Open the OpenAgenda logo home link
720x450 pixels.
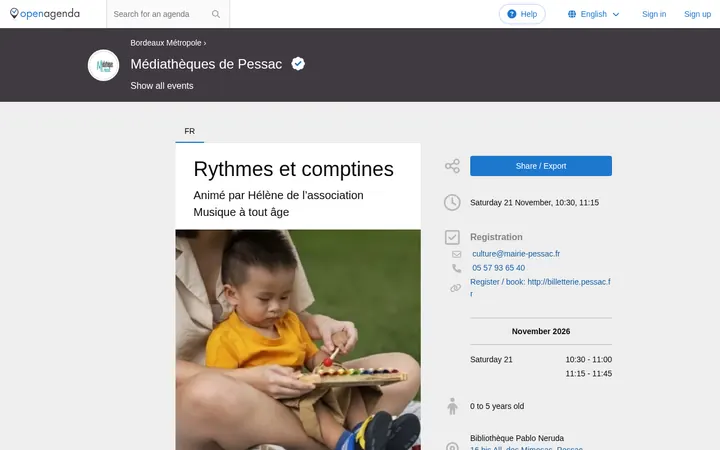coord(45,14)
